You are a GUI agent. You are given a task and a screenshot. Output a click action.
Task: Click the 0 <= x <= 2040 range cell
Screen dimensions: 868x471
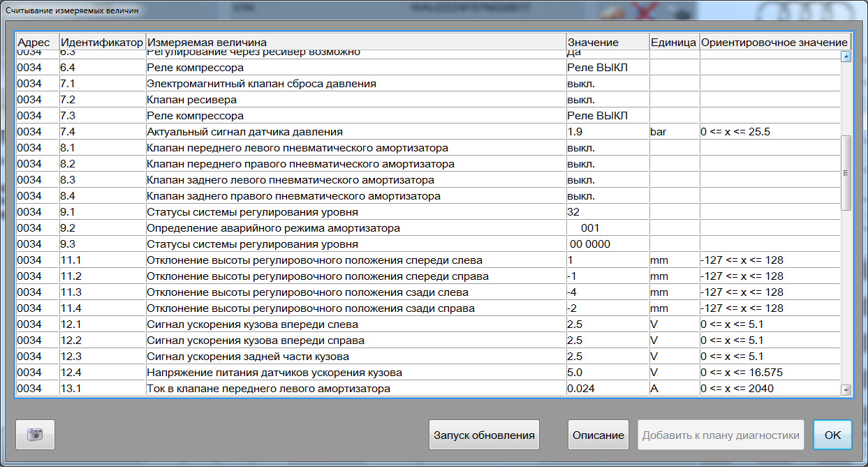[x=770, y=389]
